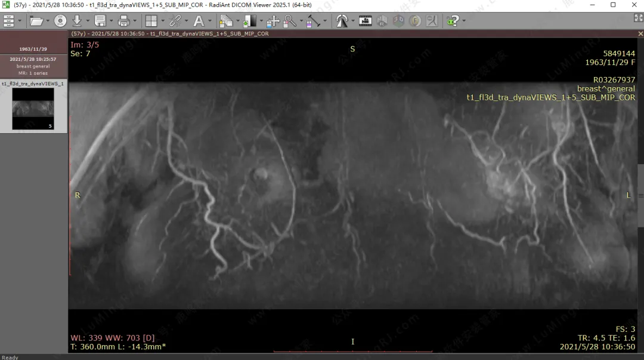644x360 pixels.
Task: Close the viewer panel with the X button
Action: pos(640,34)
